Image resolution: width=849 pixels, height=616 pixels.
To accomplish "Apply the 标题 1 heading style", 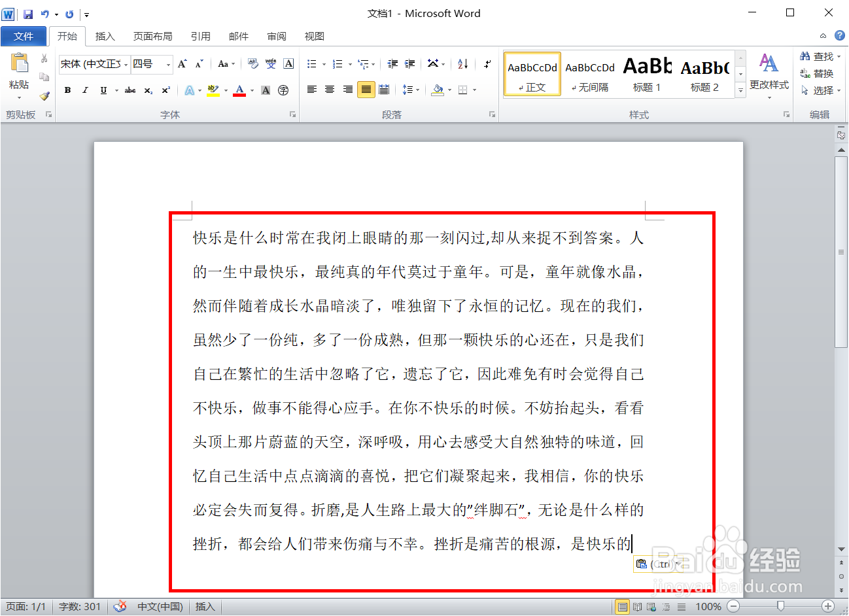I will pyautogui.click(x=647, y=74).
